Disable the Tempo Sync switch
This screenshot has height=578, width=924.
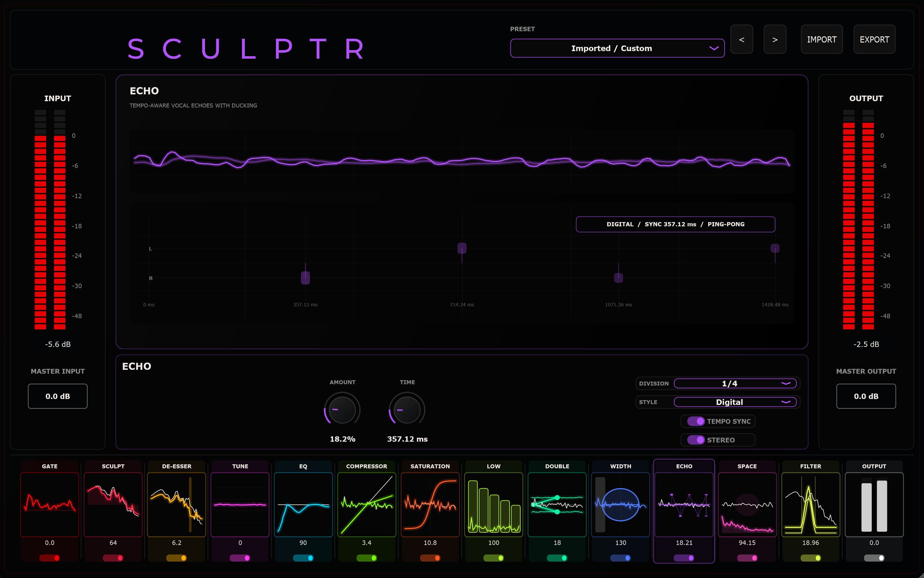(x=696, y=421)
